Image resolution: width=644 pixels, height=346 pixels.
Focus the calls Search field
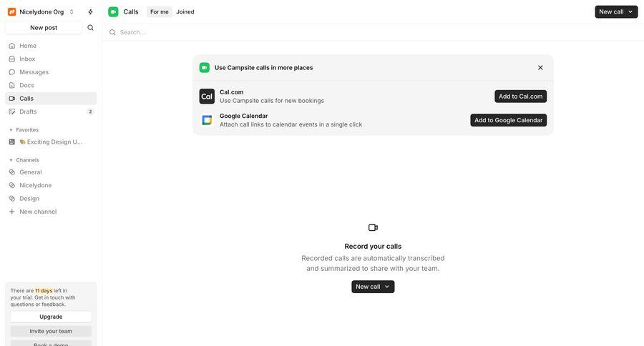(x=373, y=32)
